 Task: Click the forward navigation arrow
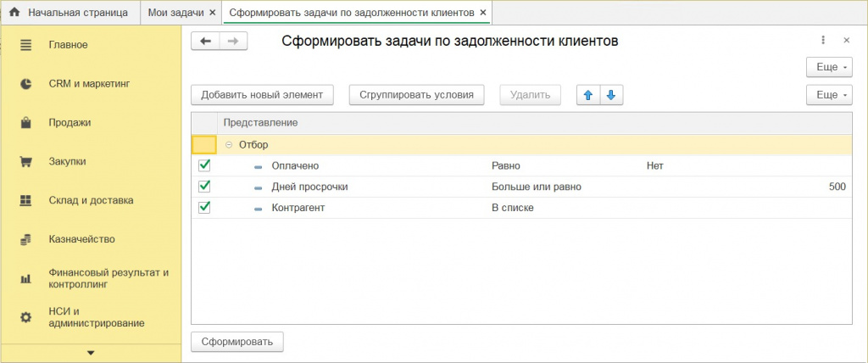(x=233, y=41)
